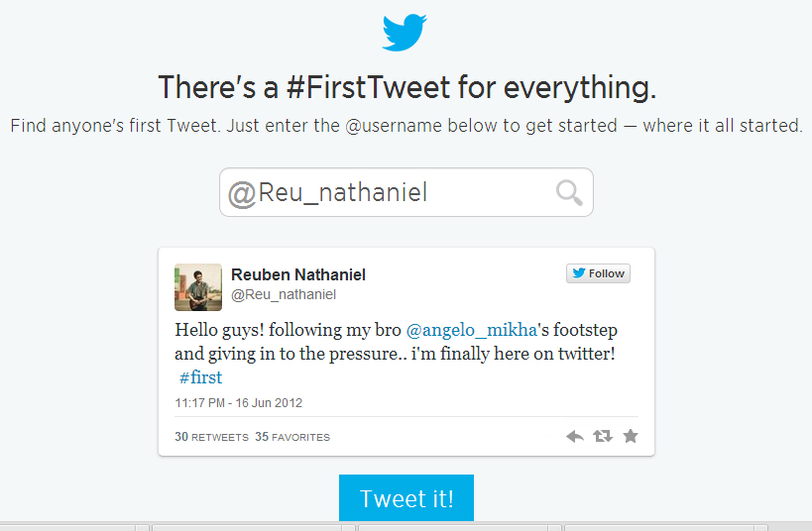812x531 pixels.
Task: Click into the @username search field
Action: point(397,192)
